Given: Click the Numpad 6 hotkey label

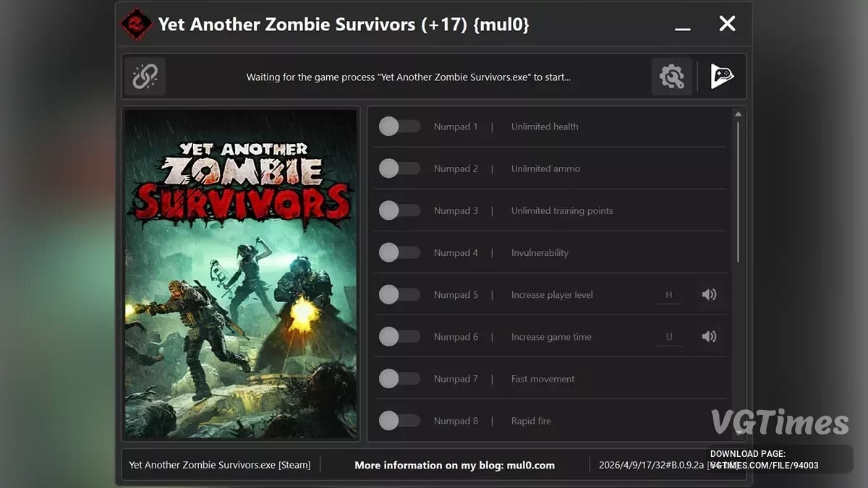Looking at the screenshot, I should click(x=456, y=336).
